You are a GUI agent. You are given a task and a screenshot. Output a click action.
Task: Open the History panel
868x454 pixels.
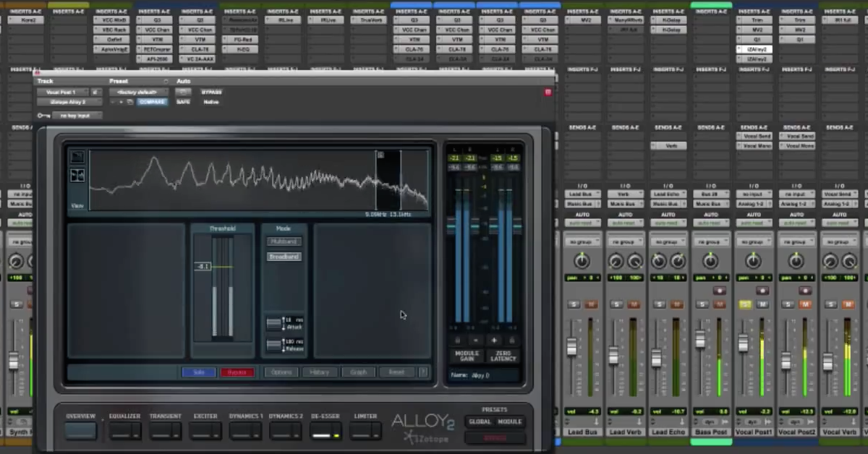coord(320,372)
